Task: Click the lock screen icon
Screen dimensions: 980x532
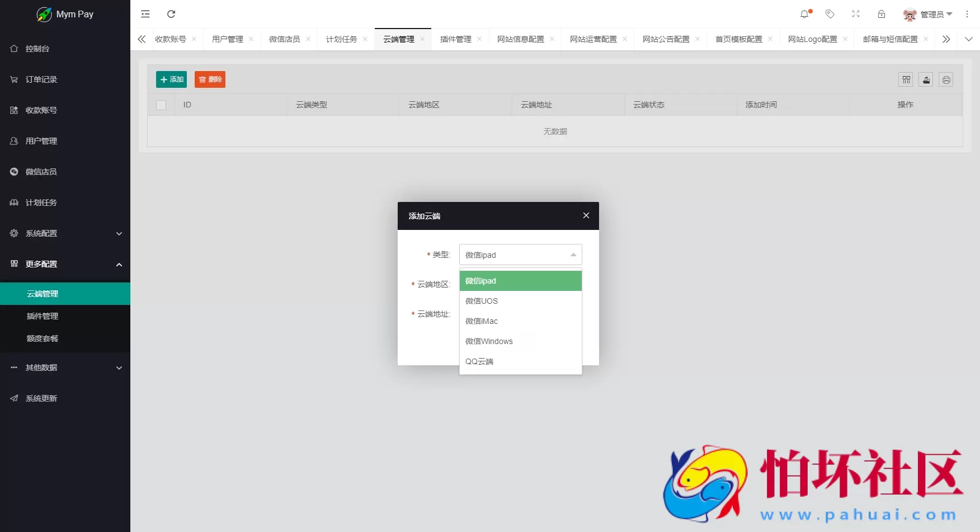Action: [x=881, y=14]
